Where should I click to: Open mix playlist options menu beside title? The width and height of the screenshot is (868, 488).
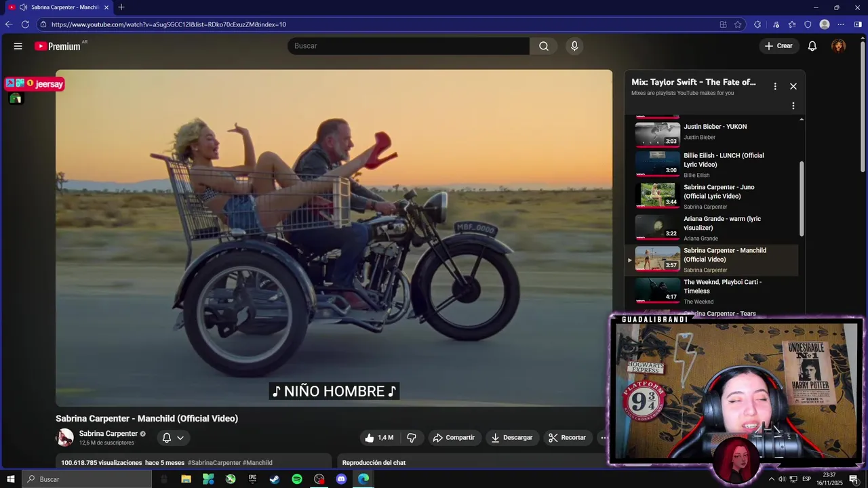coord(775,86)
